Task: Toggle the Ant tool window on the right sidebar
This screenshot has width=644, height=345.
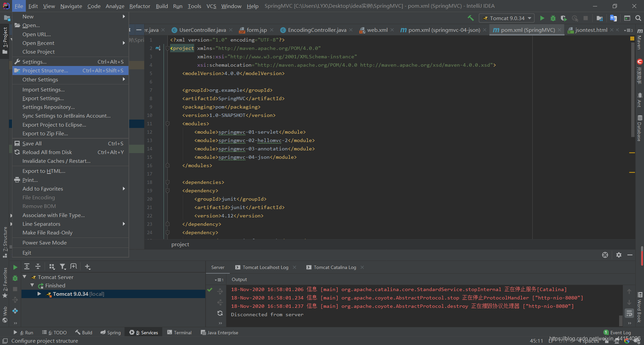Action: click(640, 100)
